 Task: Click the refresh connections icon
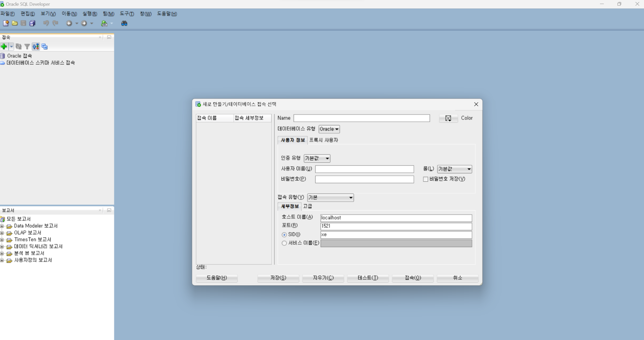click(x=19, y=47)
